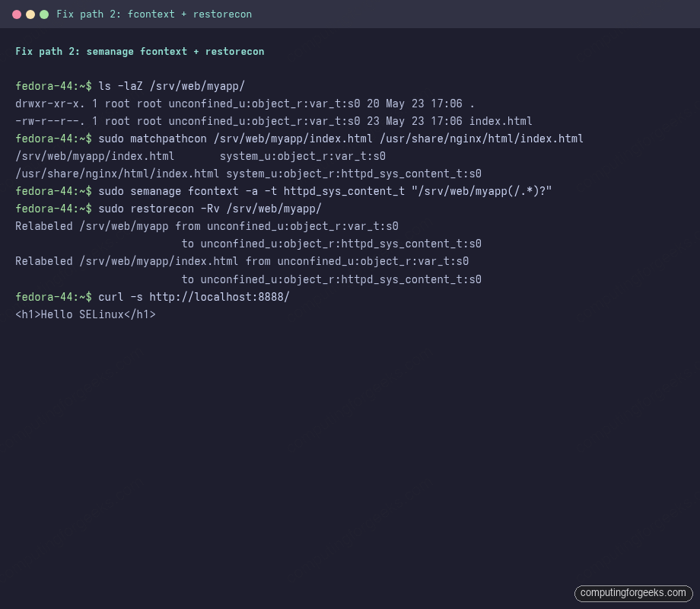Click the green maximize window dot
The height and width of the screenshot is (609, 700).
(44, 14)
